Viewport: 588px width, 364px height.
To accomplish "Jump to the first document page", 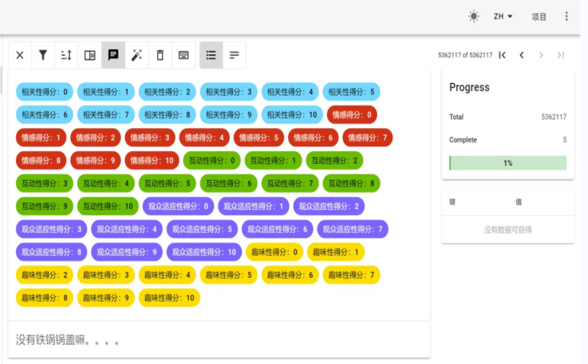I will pyautogui.click(x=502, y=55).
